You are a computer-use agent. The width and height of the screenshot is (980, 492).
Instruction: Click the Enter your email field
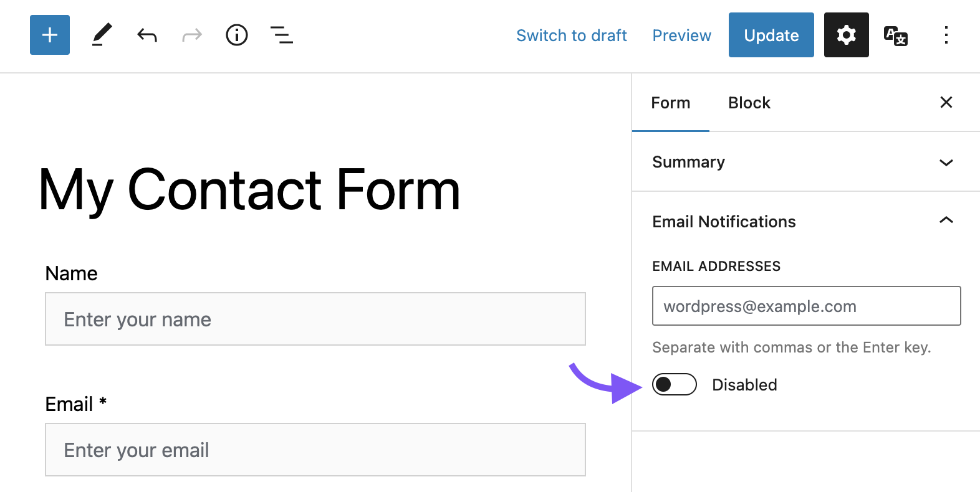[315, 450]
